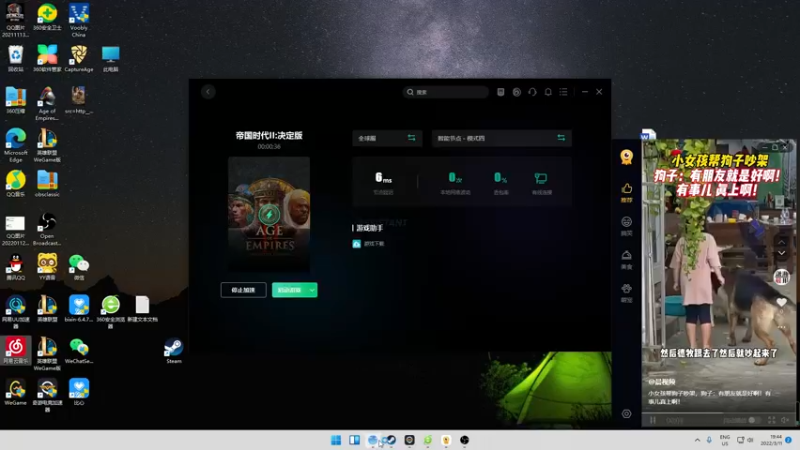Open the list menu icon in accelerator header

pos(563,92)
